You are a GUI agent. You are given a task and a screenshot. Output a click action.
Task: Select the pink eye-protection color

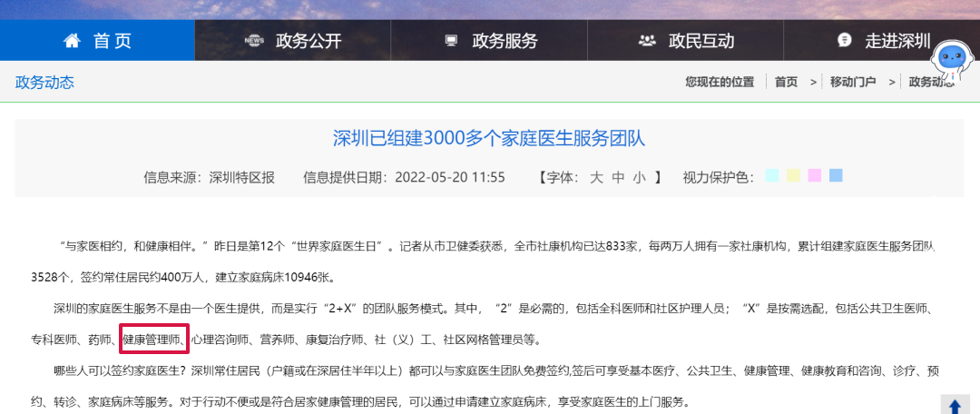[815, 175]
